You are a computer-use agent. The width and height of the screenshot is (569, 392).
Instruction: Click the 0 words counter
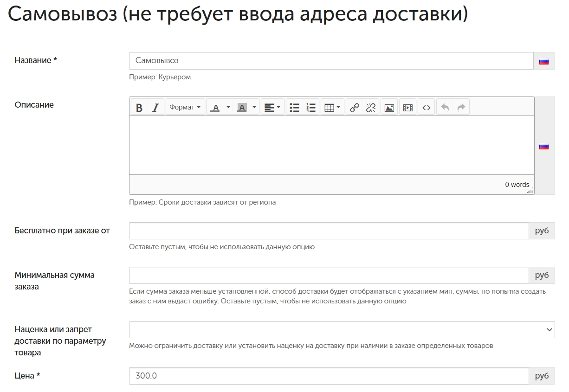coord(517,185)
